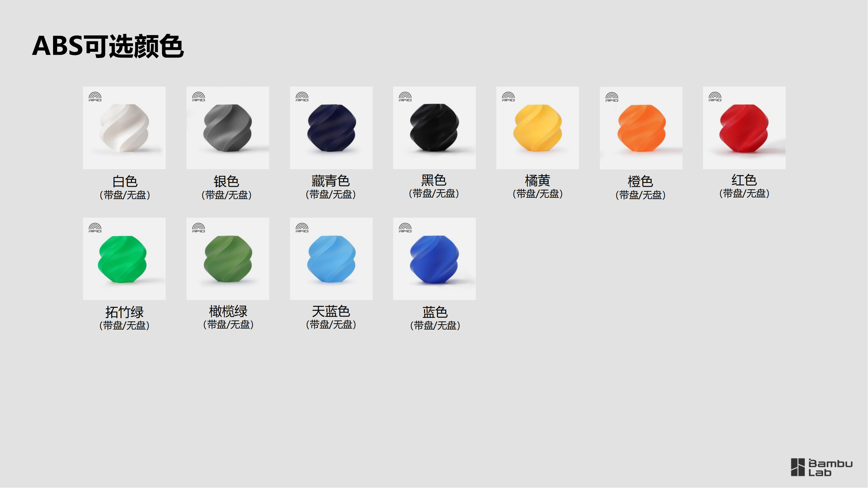Select the white 白色 filament thumbnail
The height and width of the screenshot is (488, 868).
(124, 128)
